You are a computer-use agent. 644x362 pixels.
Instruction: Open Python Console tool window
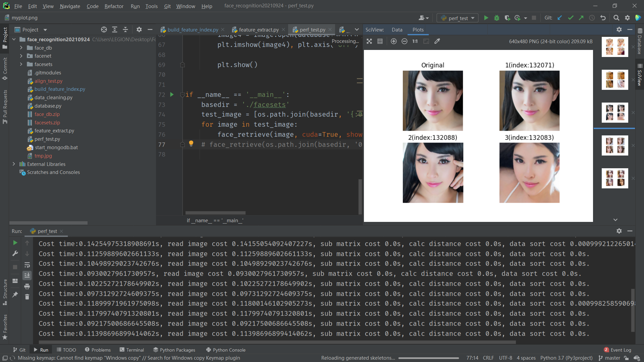pos(226,350)
